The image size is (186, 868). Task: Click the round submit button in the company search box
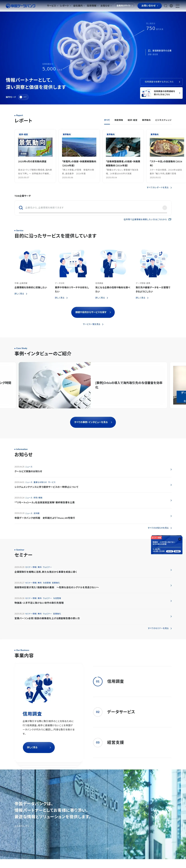point(165,208)
